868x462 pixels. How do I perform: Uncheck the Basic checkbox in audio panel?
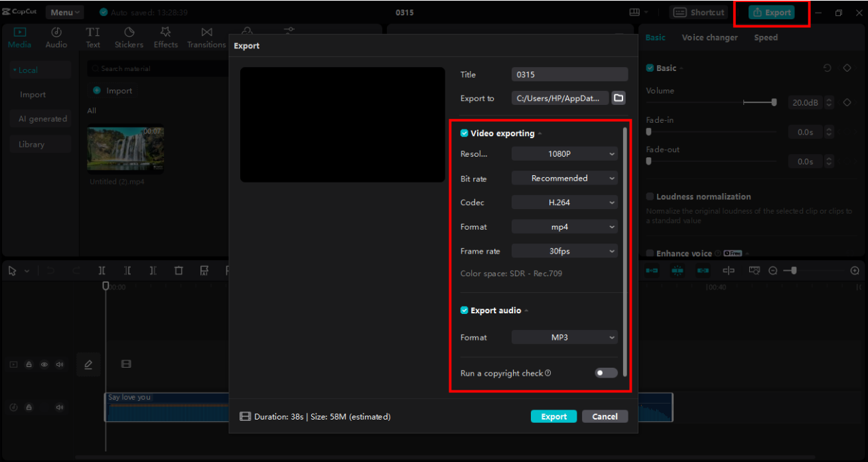point(650,68)
